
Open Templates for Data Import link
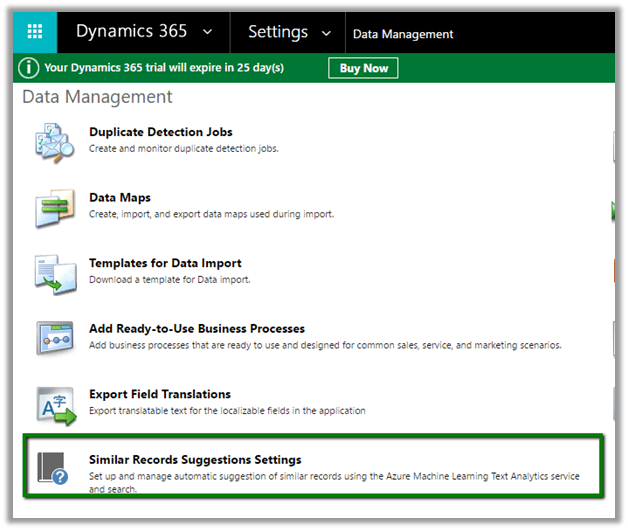coord(165,263)
